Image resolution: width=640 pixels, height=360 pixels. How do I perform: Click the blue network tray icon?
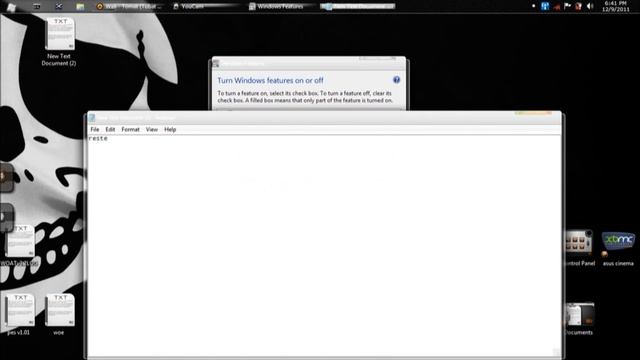pos(545,6)
